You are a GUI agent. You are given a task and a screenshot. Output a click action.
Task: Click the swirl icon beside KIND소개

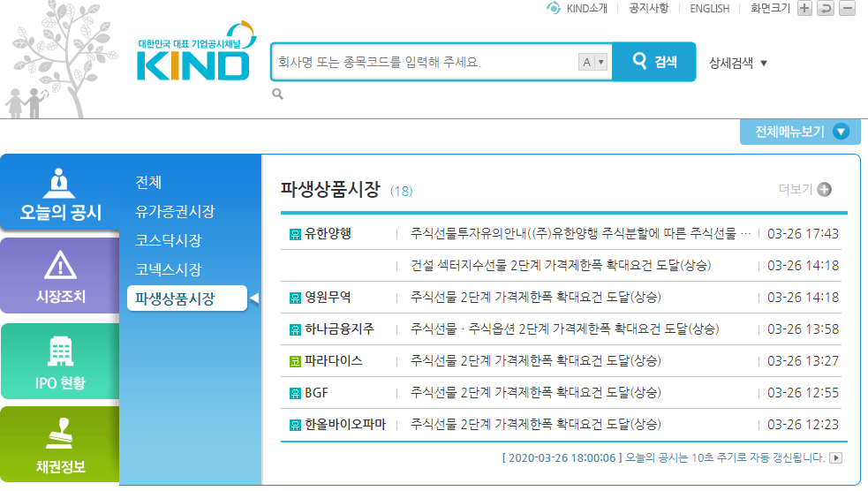point(553,8)
